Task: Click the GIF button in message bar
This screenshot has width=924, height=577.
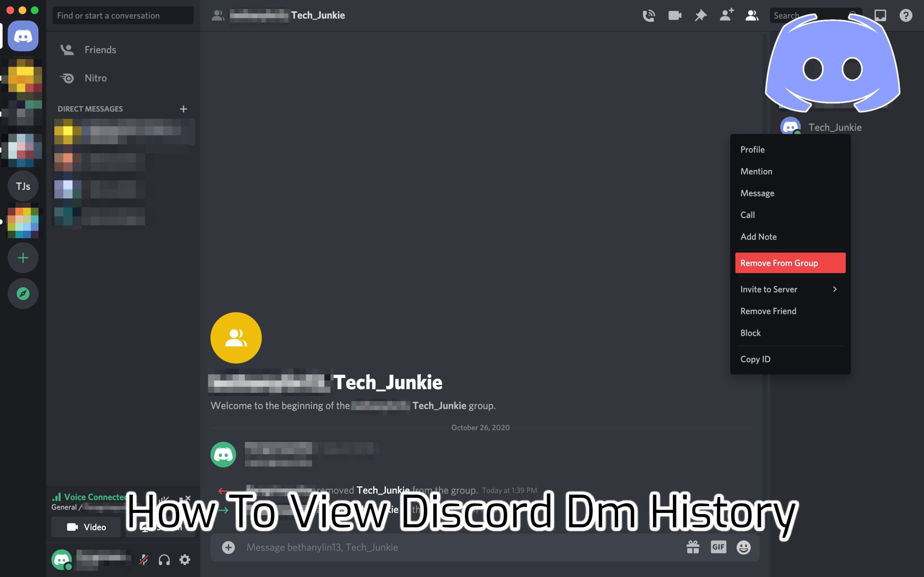Action: 718,547
